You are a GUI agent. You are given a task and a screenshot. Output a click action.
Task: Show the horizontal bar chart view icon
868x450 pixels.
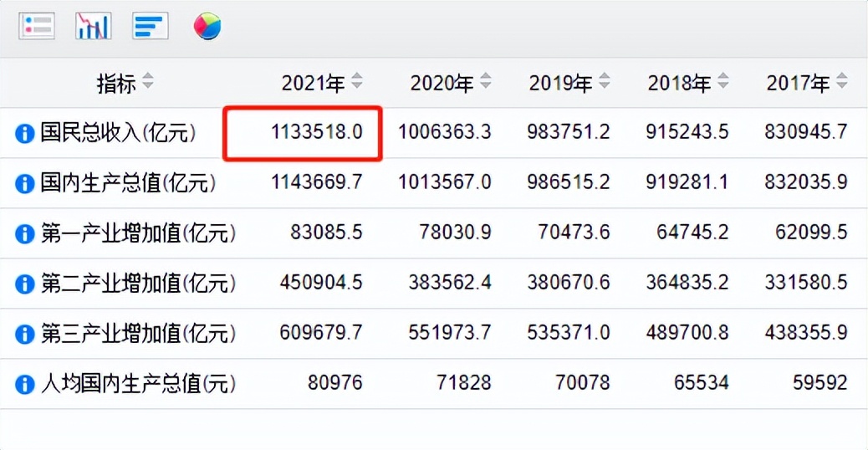tap(150, 25)
